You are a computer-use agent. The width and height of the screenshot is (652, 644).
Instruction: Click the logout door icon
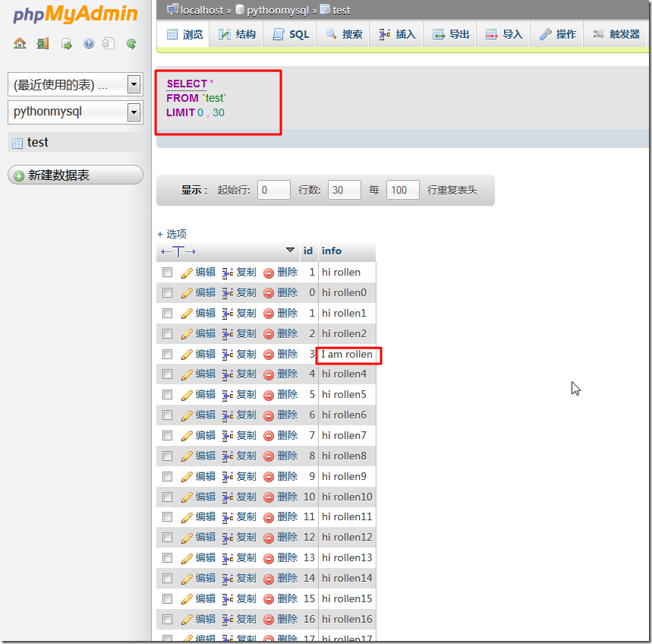(x=43, y=43)
